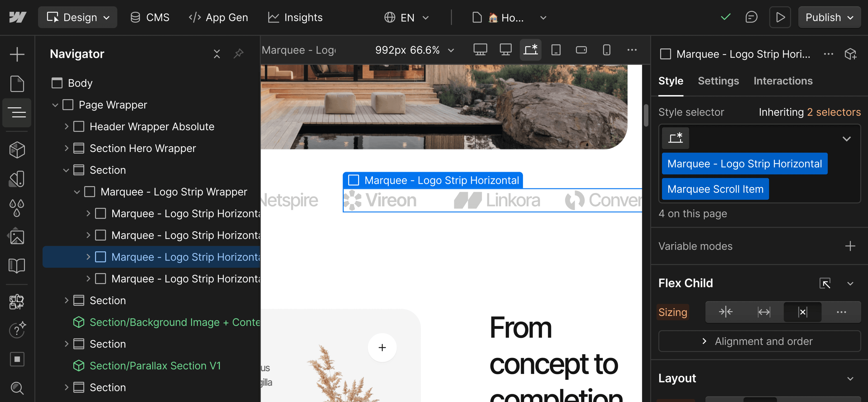The height and width of the screenshot is (402, 868).
Task: Open the Add Elements panel
Action: (x=17, y=54)
